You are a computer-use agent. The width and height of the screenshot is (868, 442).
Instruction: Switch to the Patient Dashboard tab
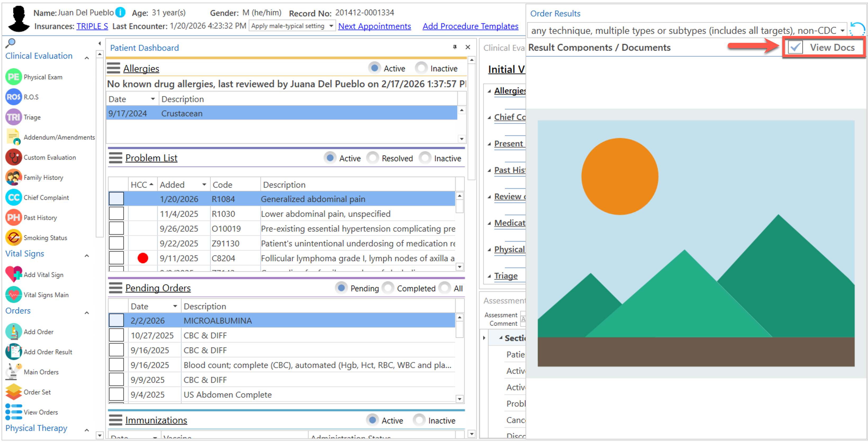(x=144, y=48)
